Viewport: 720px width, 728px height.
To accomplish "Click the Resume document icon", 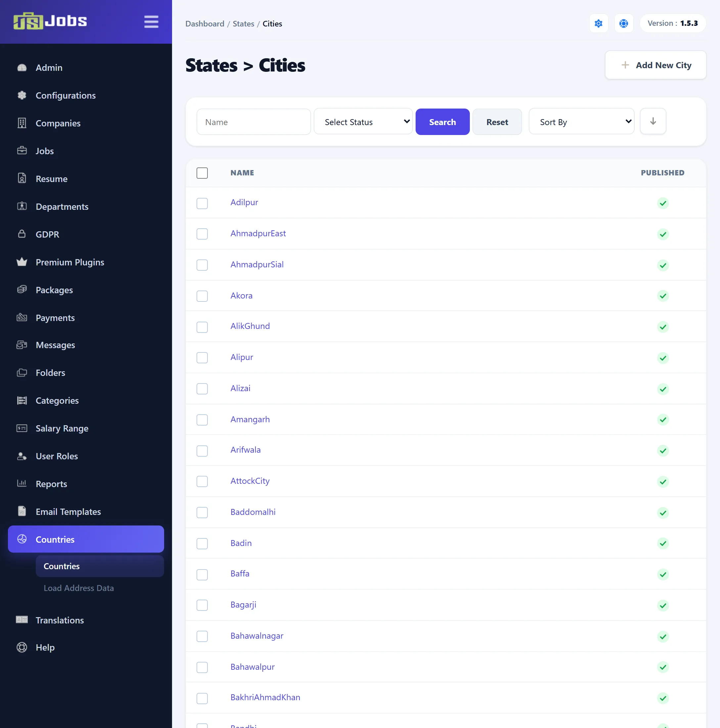I will (x=22, y=179).
